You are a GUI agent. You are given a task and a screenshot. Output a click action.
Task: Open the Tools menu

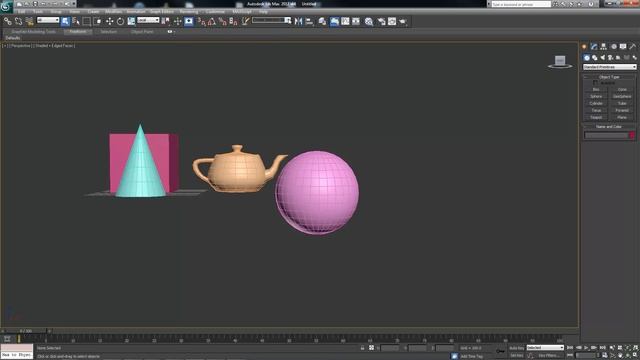pyautogui.click(x=38, y=12)
